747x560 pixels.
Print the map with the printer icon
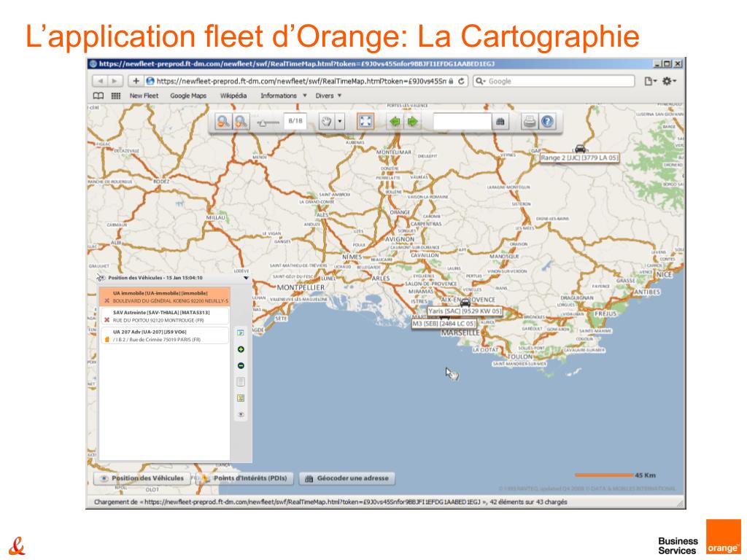[x=530, y=122]
